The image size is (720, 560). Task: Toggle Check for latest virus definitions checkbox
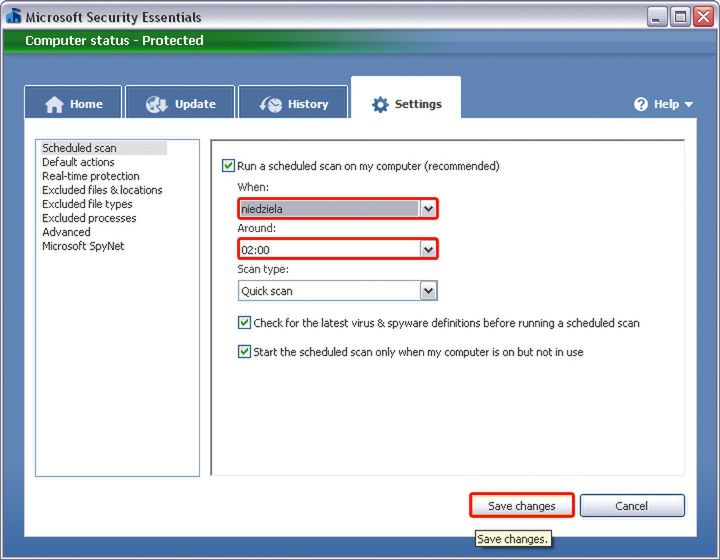pyautogui.click(x=244, y=323)
